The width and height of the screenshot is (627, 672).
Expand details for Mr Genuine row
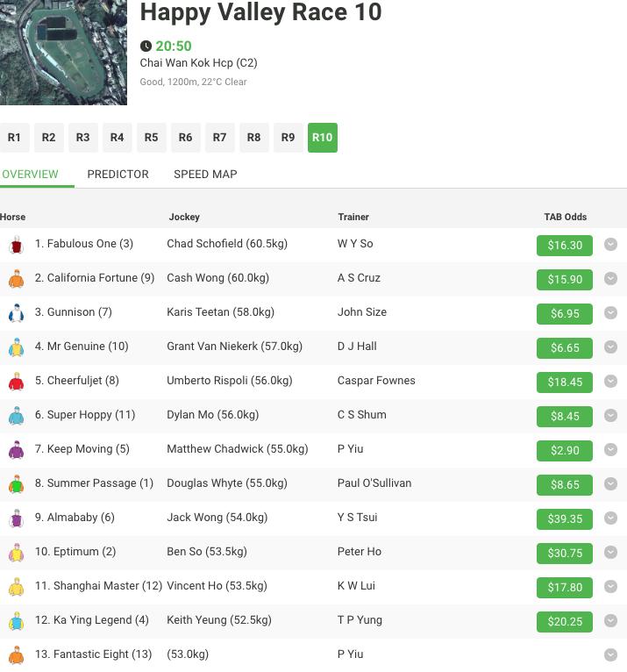pyautogui.click(x=611, y=347)
